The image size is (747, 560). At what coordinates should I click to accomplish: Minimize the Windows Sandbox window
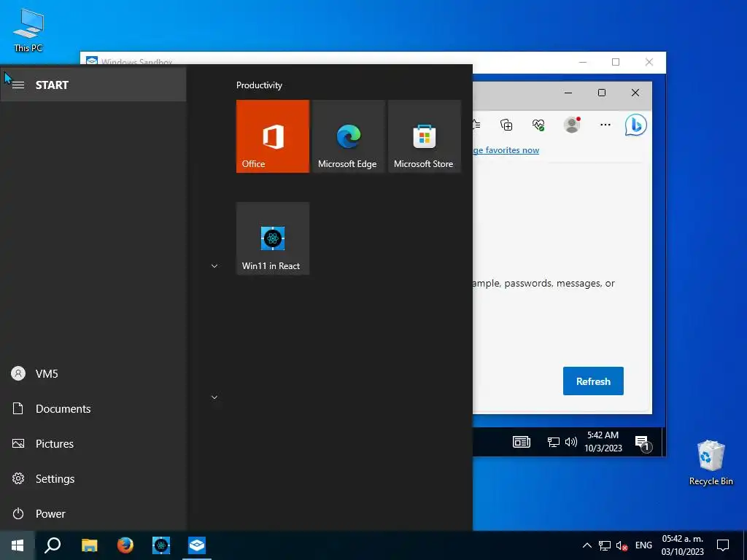(x=583, y=62)
